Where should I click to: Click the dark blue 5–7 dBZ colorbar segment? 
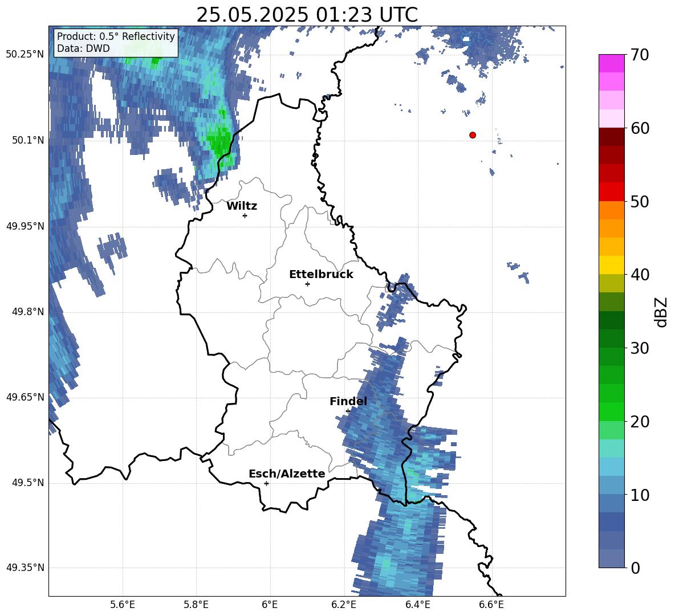(611, 522)
